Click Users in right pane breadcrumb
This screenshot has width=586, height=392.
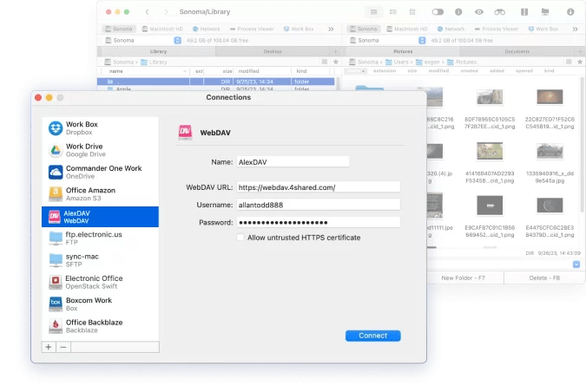click(x=397, y=62)
